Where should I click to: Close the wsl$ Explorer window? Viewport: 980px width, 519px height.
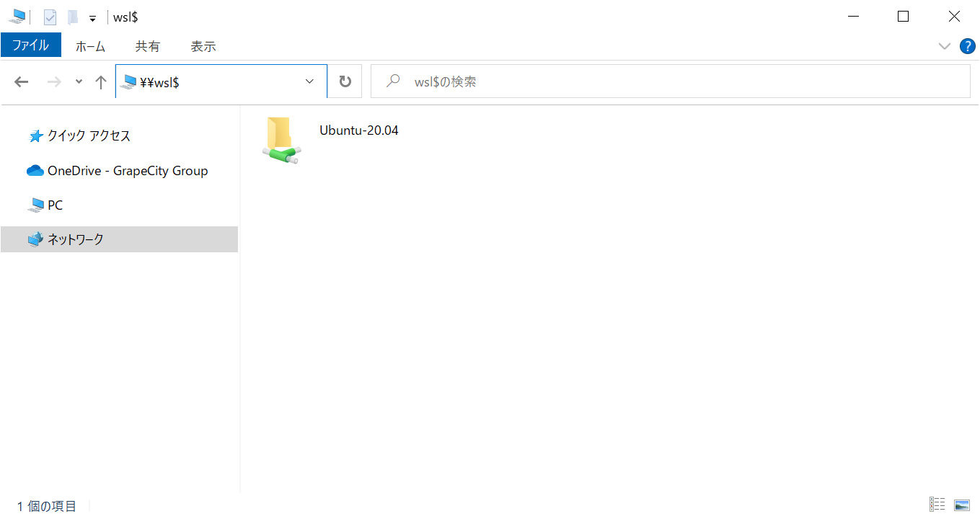(x=954, y=17)
